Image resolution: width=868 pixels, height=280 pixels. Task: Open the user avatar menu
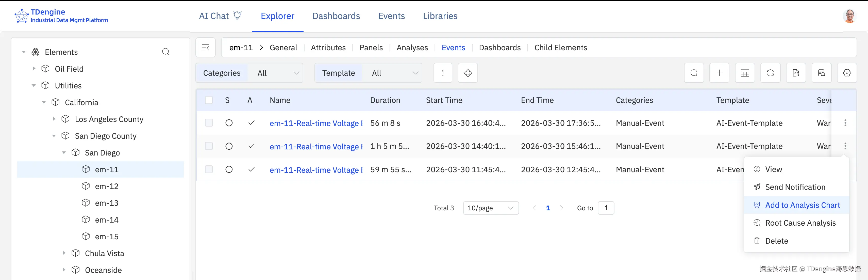pos(849,16)
